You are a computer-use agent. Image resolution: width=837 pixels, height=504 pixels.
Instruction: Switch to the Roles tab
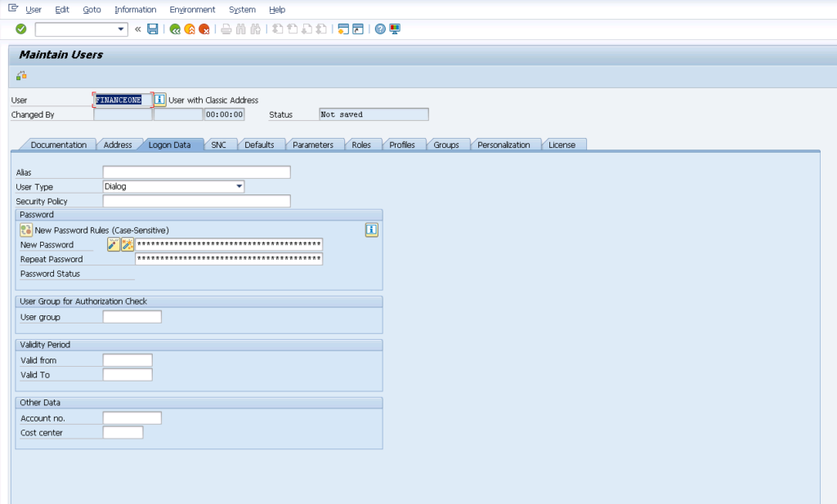[360, 145]
